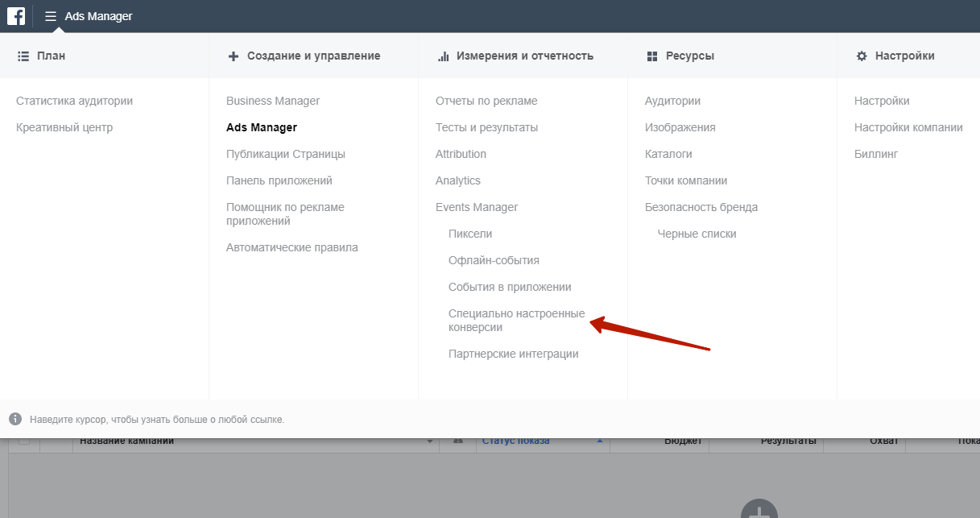Viewport: 980px width, 518px height.
Task: Go to Тесты и результаты
Action: point(486,127)
